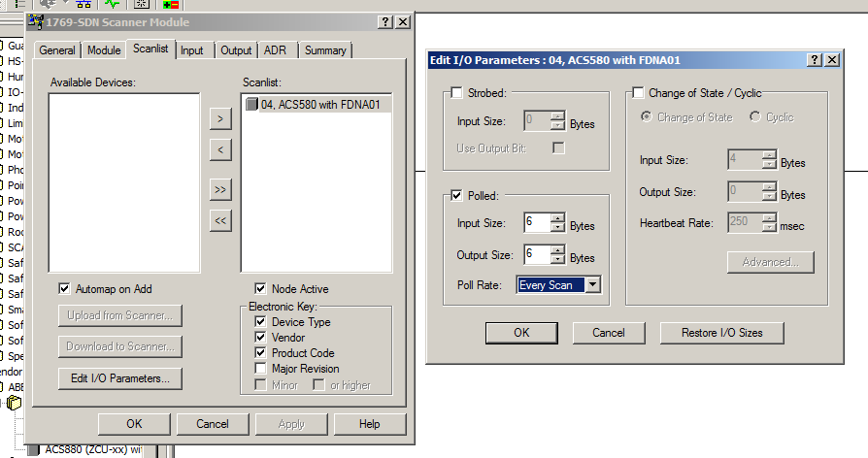Click the single left arrow remove button
This screenshot has height=458, width=868.
click(x=220, y=149)
